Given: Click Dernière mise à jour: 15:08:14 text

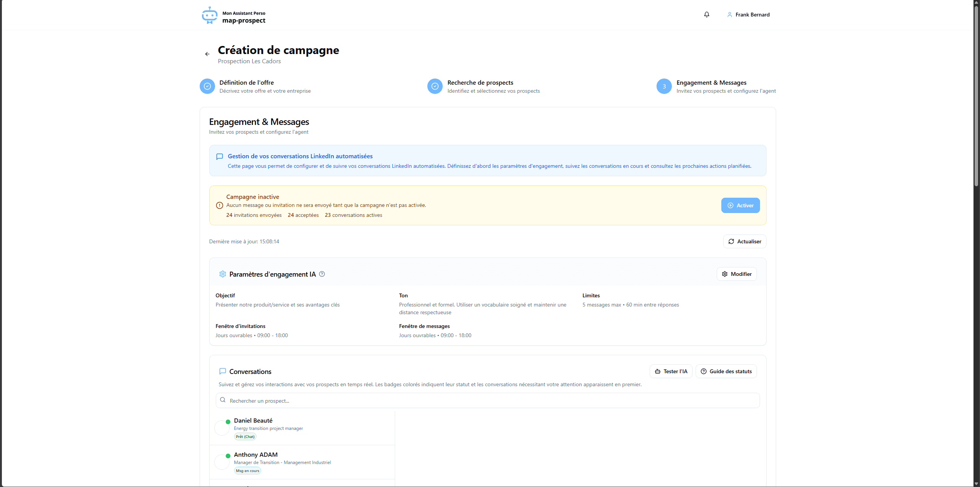Looking at the screenshot, I should coord(244,242).
